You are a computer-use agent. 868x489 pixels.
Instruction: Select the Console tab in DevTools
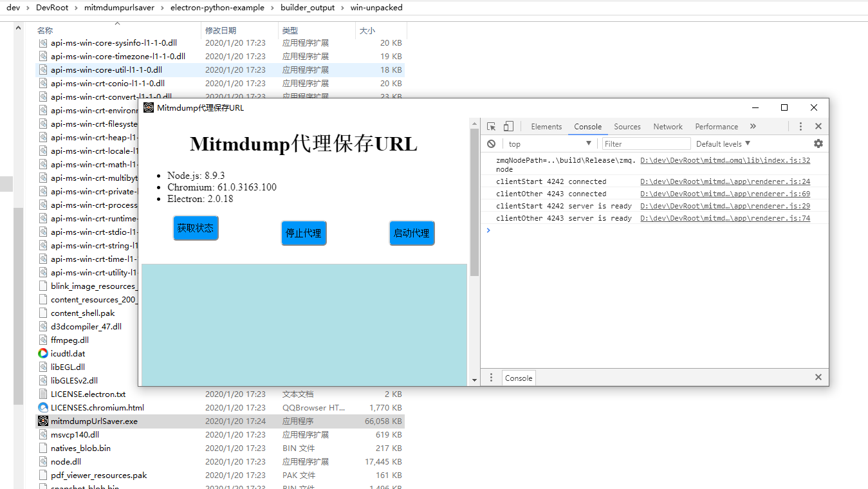tap(588, 127)
